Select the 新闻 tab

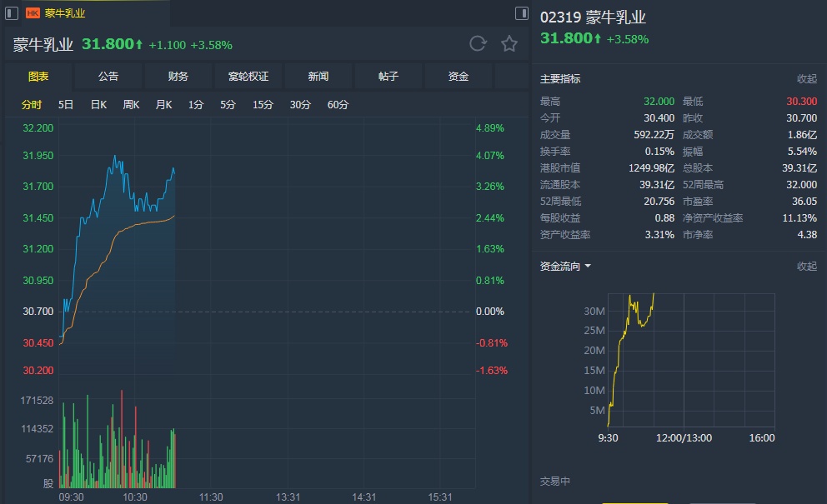coord(318,77)
